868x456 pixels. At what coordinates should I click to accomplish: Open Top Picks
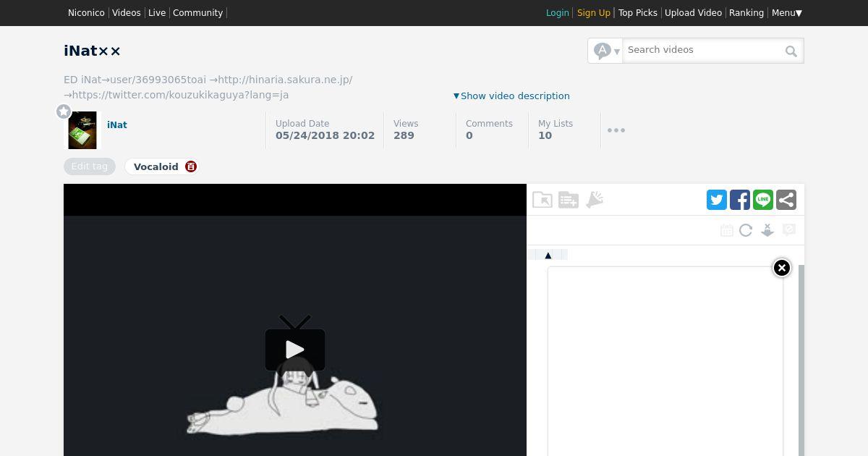point(638,13)
